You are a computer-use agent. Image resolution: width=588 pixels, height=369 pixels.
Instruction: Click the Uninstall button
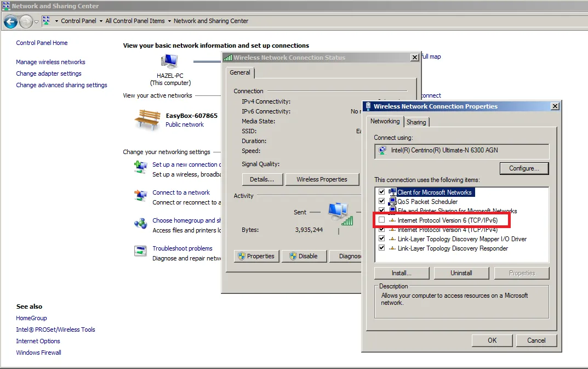point(461,273)
